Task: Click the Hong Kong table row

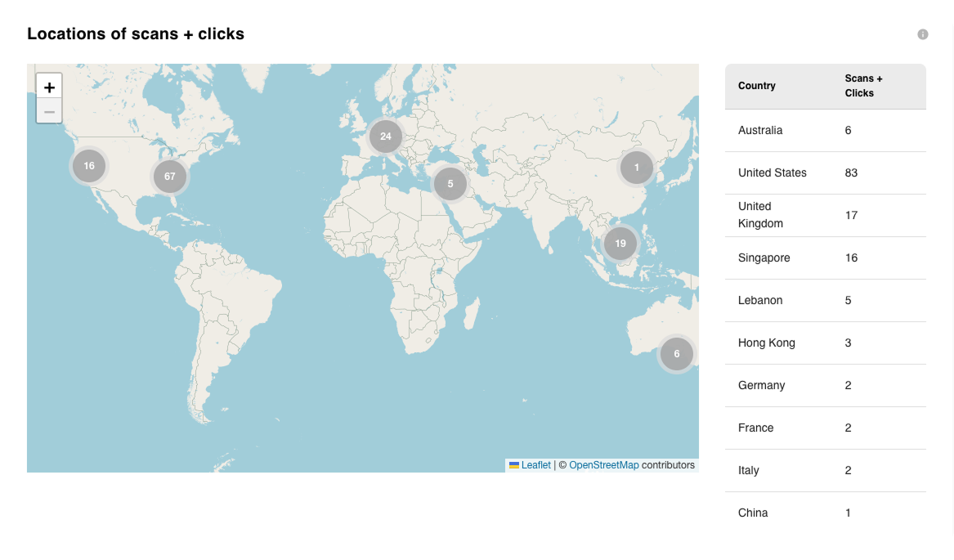Action: 826,343
